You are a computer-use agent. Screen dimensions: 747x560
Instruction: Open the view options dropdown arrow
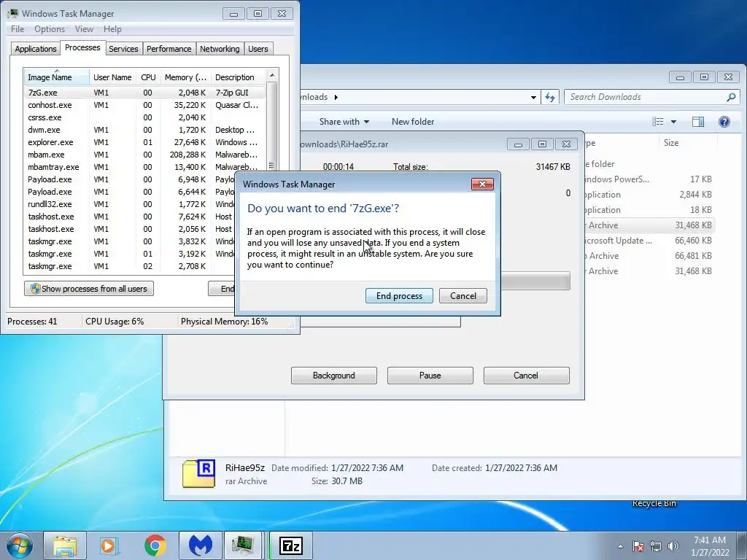(x=673, y=122)
